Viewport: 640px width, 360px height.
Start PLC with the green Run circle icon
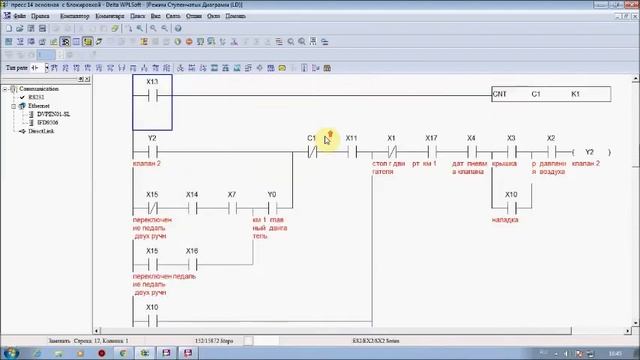(x=178, y=42)
